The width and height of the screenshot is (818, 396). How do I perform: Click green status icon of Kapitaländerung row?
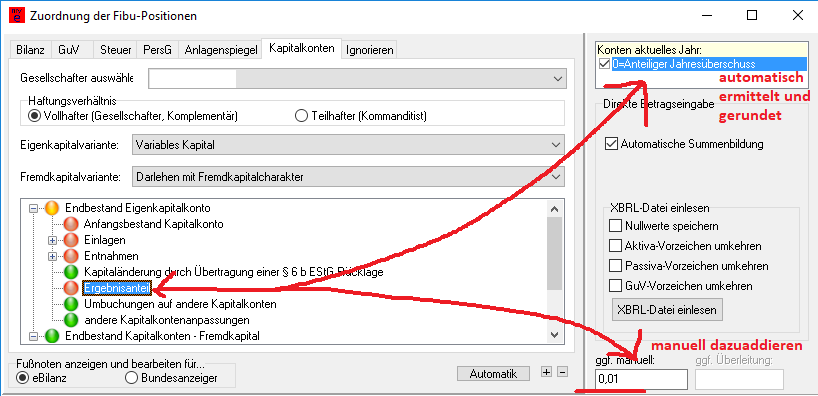[70, 272]
